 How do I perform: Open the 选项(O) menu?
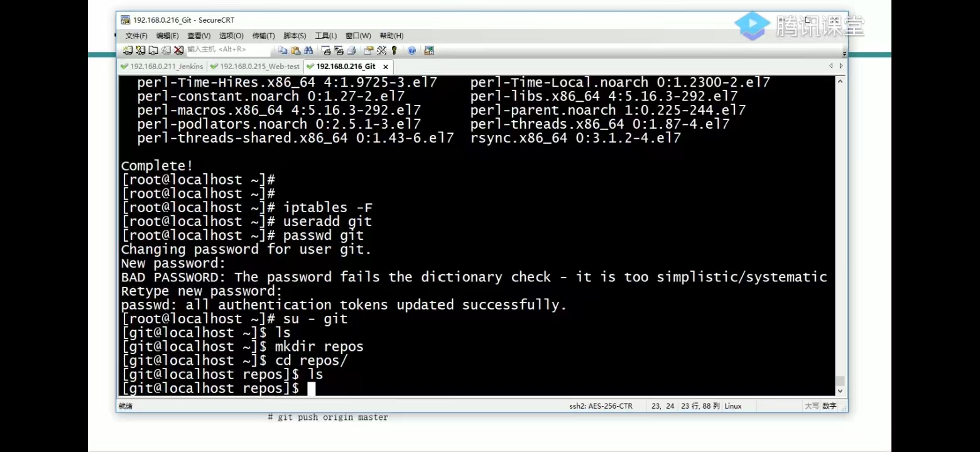(x=231, y=36)
